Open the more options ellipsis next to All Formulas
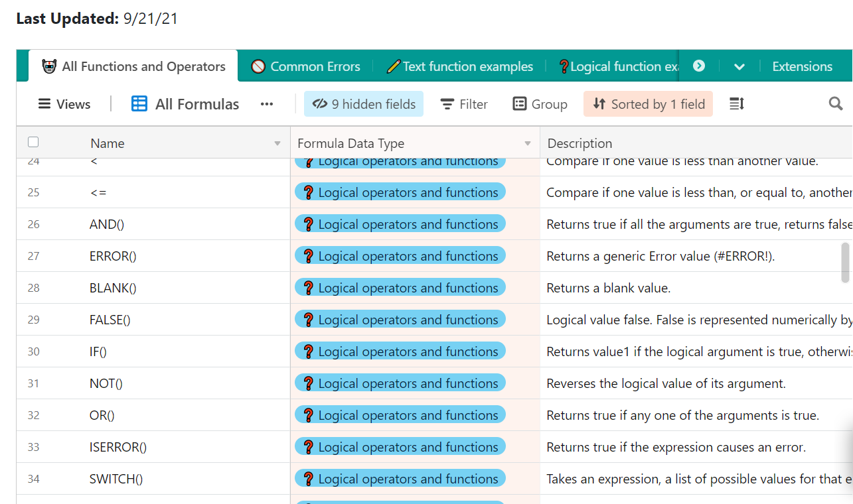 (267, 104)
